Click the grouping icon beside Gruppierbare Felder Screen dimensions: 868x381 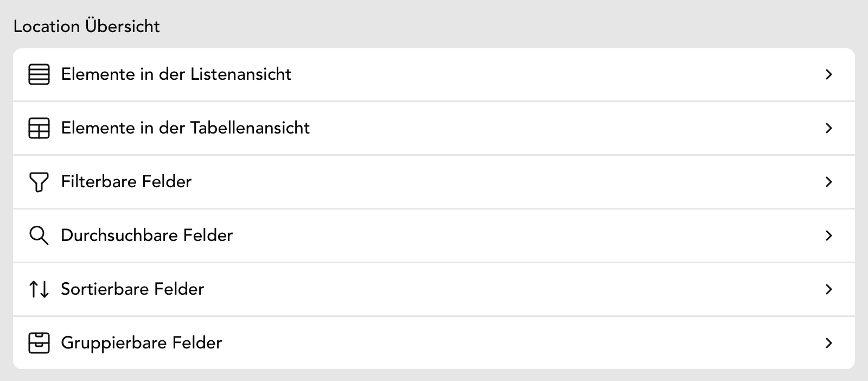coord(39,342)
